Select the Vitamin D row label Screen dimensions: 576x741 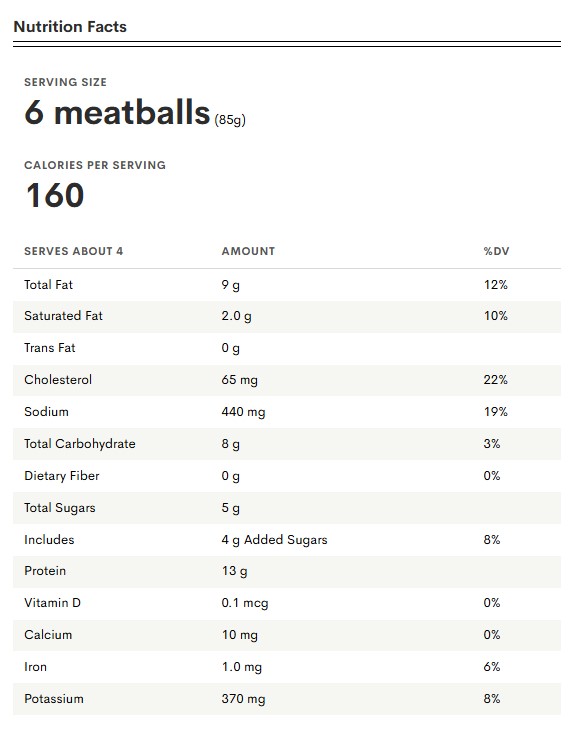[x=52, y=603]
